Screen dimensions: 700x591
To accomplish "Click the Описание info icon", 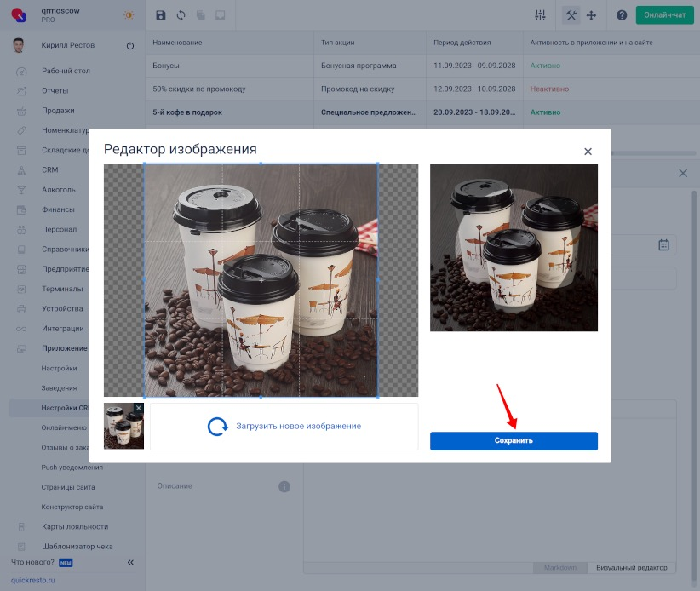I will click(x=284, y=486).
